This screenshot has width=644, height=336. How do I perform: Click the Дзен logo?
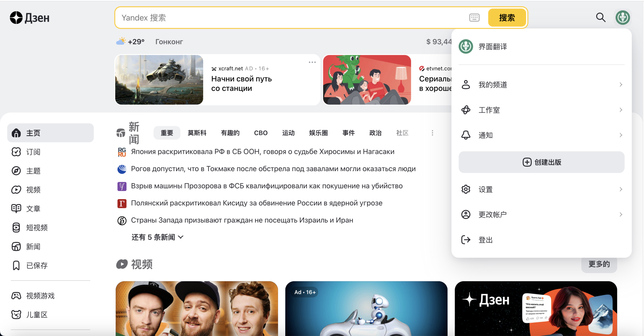[30, 17]
